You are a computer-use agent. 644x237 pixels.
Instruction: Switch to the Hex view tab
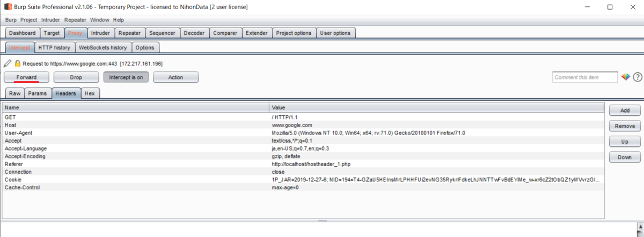coord(90,93)
